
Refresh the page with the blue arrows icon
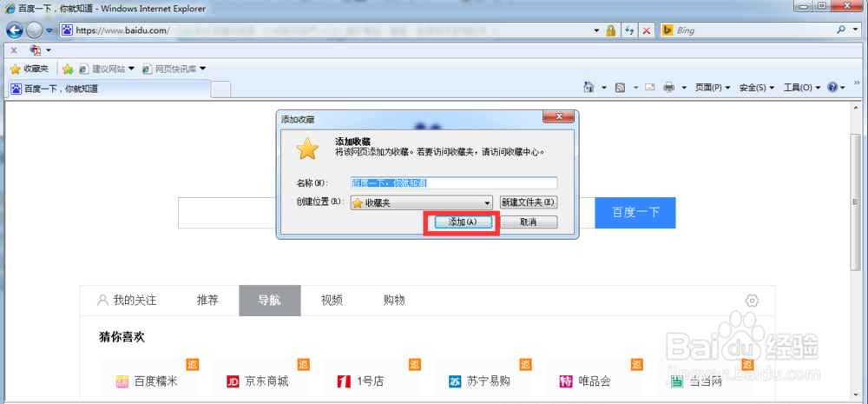point(629,30)
